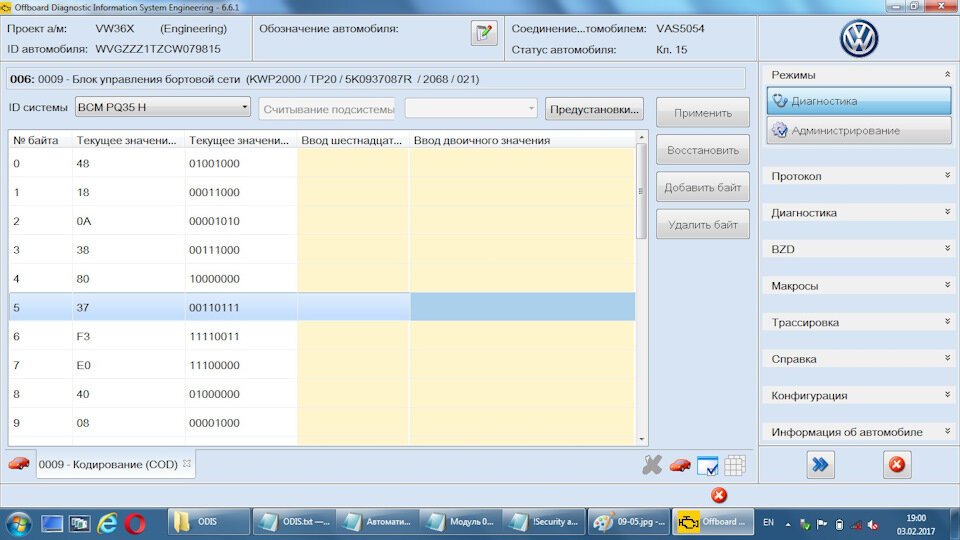Image resolution: width=960 pixels, height=540 pixels.
Task: Open the Windows Start menu
Action: [x=18, y=524]
